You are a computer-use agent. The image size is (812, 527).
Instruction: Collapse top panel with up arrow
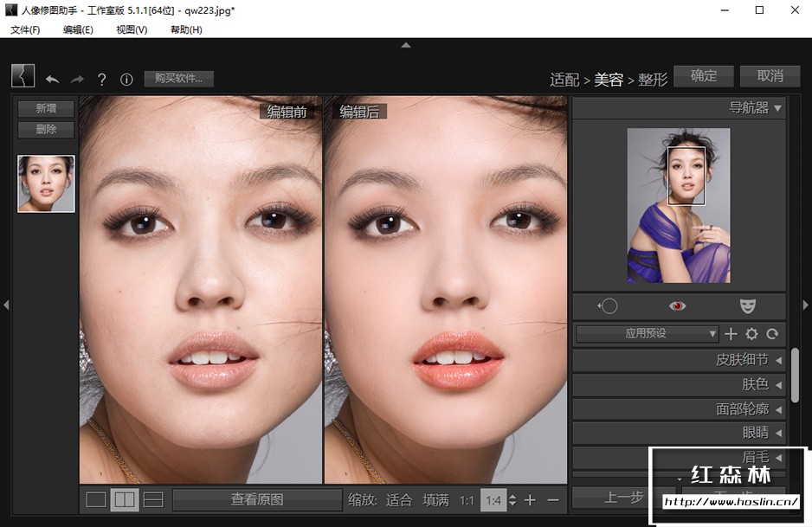point(406,46)
